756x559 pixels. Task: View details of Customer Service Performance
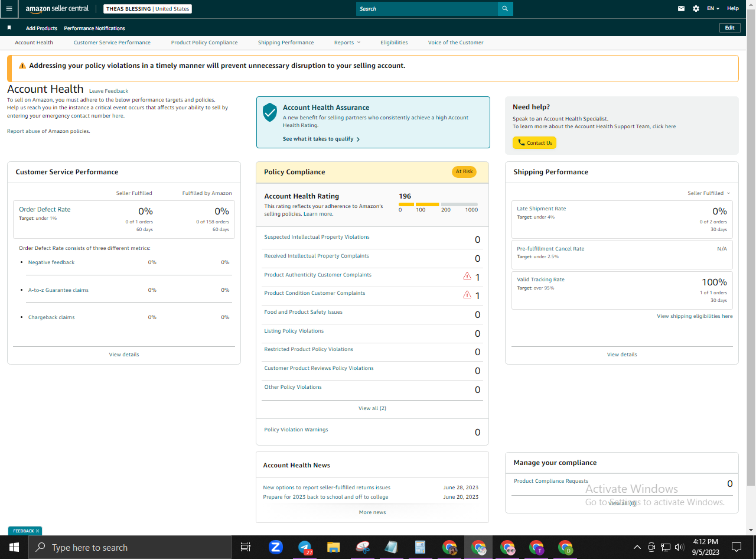[x=124, y=355]
